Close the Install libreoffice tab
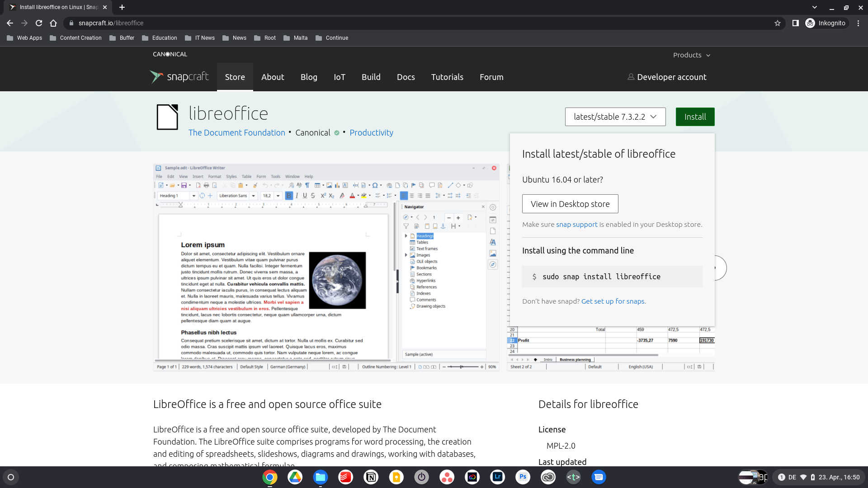The width and height of the screenshot is (868, 488). coord(105,7)
